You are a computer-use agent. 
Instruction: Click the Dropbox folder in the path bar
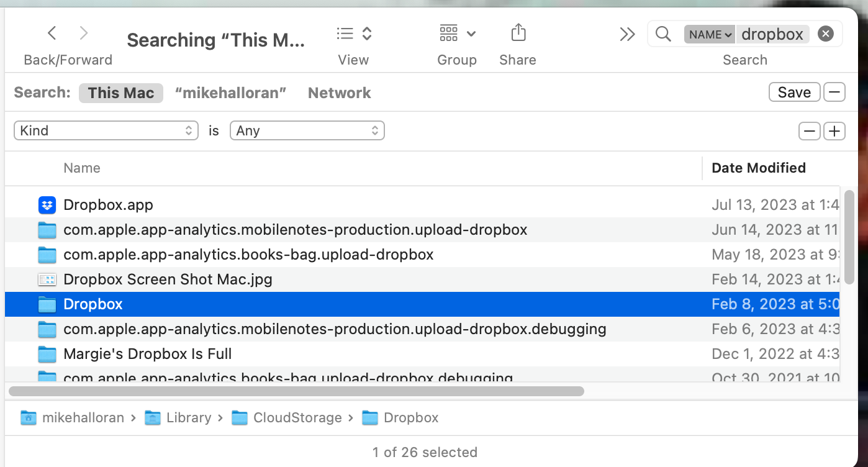(400, 418)
